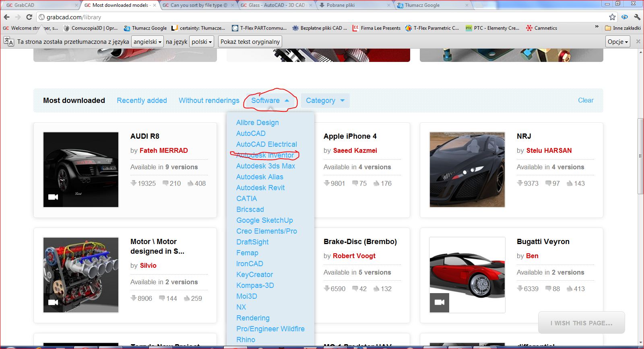The image size is (644, 349).
Task: Click the browser back arrow
Action: coord(6,17)
